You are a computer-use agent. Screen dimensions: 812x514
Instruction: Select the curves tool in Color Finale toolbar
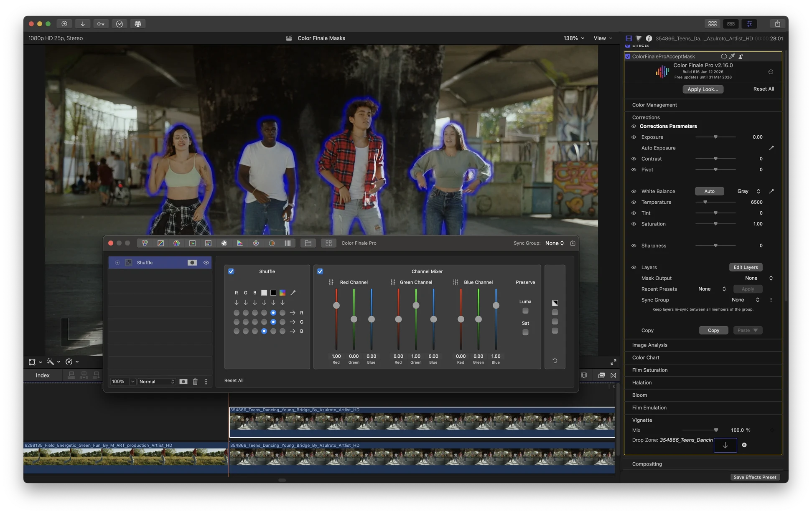(x=160, y=243)
